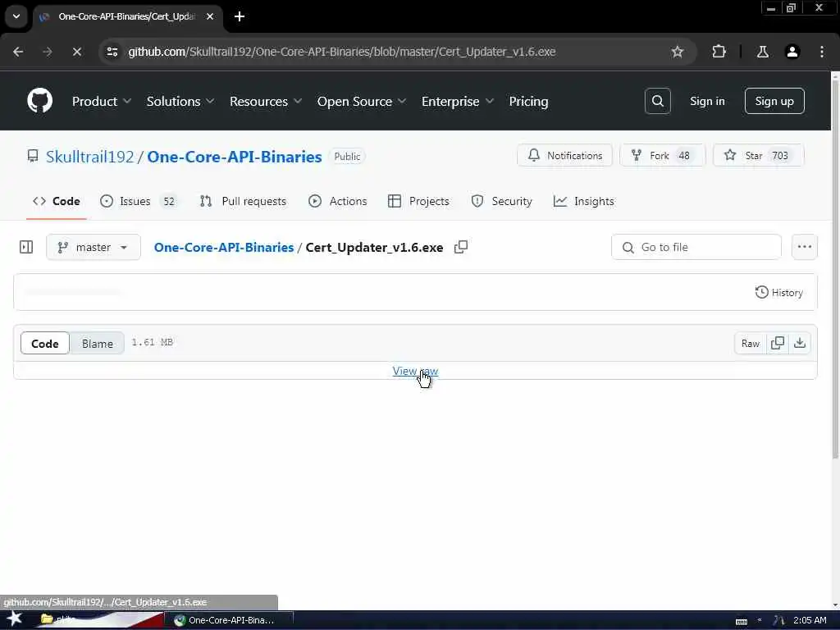This screenshot has width=840, height=630.
Task: Copy raw file contents icon
Action: (778, 343)
